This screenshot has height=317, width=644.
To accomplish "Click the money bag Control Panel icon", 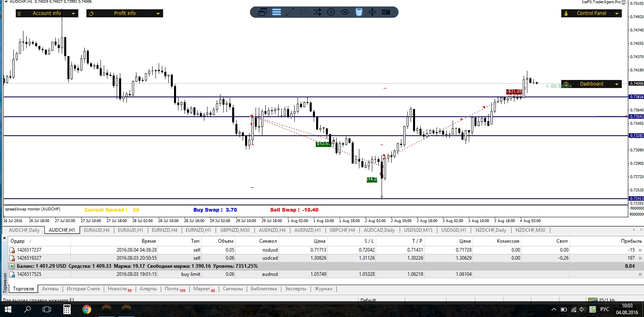I will click(566, 13).
